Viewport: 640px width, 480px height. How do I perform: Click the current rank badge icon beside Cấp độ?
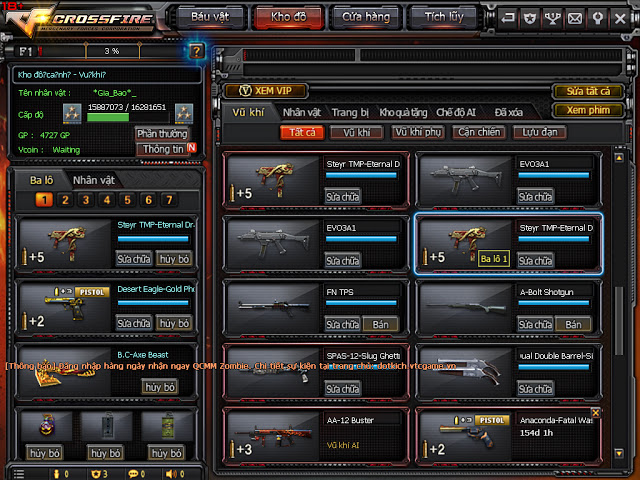coord(72,113)
